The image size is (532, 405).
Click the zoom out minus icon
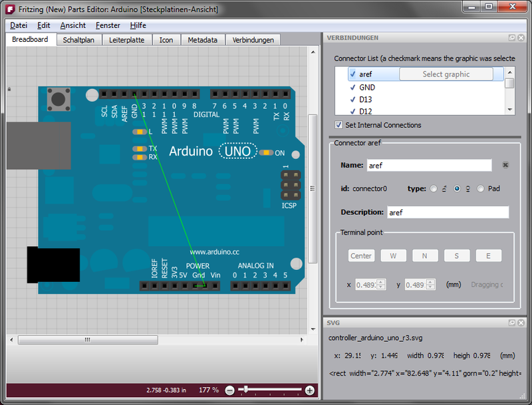point(229,390)
